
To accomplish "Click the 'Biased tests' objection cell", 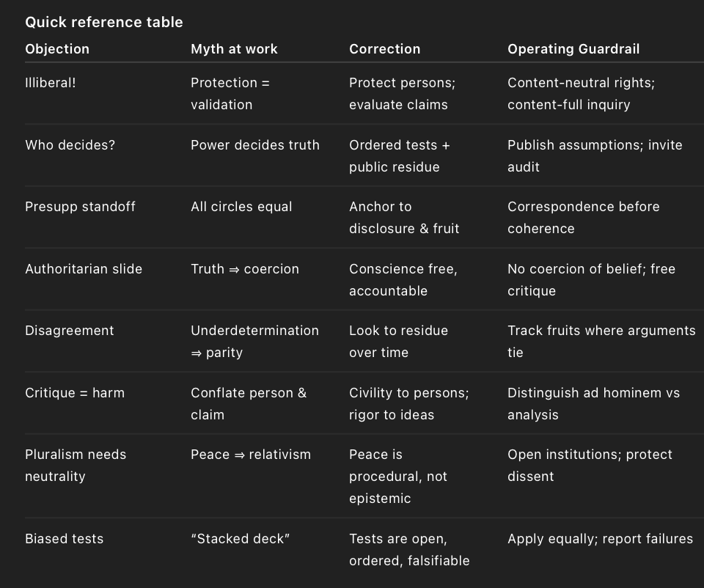I will [x=65, y=539].
